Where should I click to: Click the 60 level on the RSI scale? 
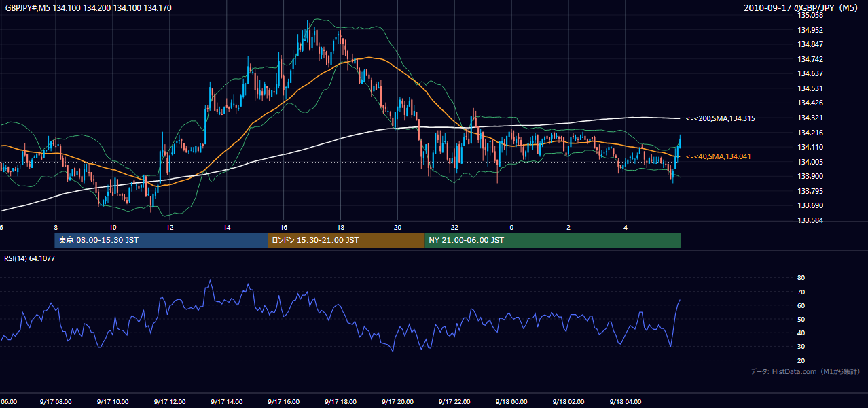coord(801,305)
